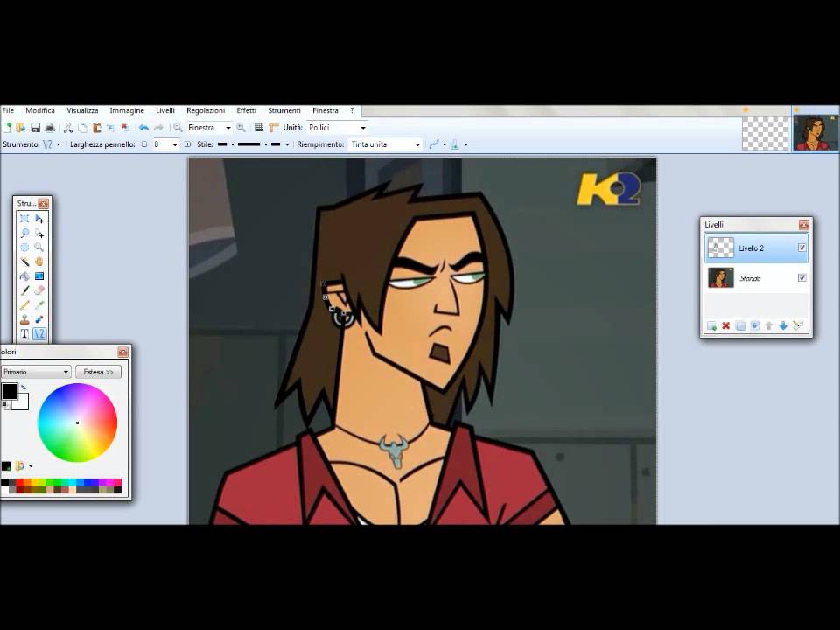
Task: Click the Deselect toolbar icon
Action: [x=125, y=128]
